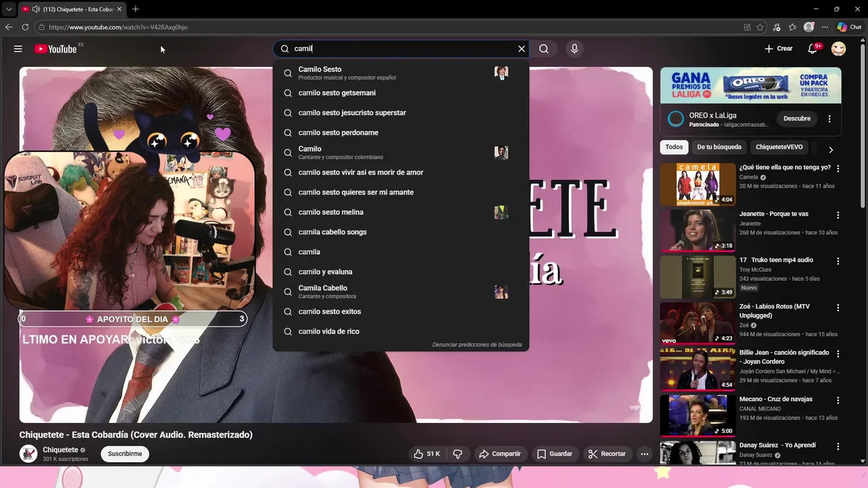Choose suggestion camilo vida de rico

tap(401, 331)
